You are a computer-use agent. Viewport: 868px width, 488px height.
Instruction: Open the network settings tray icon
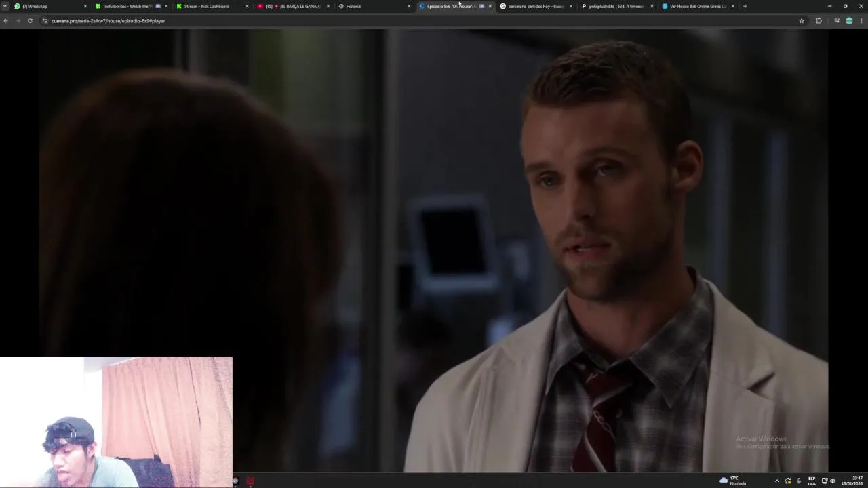[x=825, y=481]
